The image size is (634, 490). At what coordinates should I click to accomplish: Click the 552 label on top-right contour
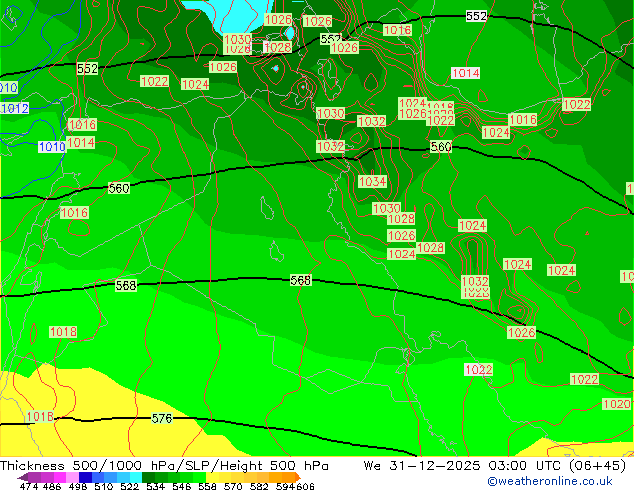(476, 16)
